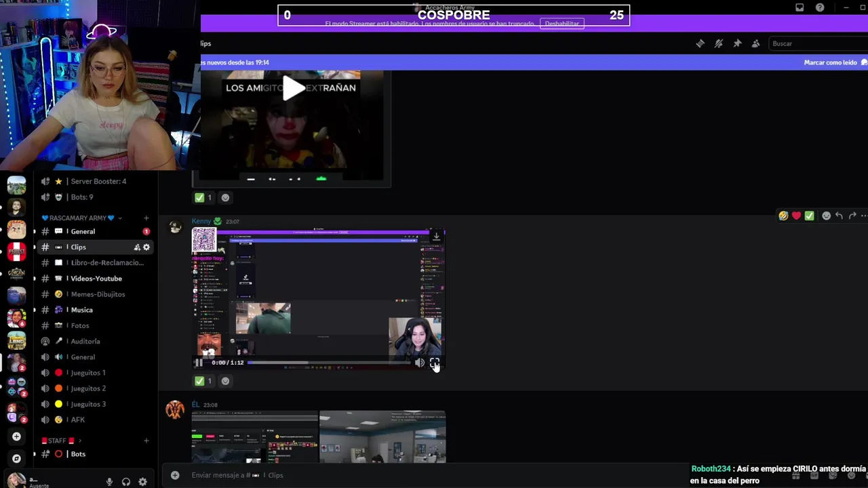React with red heart in message toolbar

[x=796, y=216]
